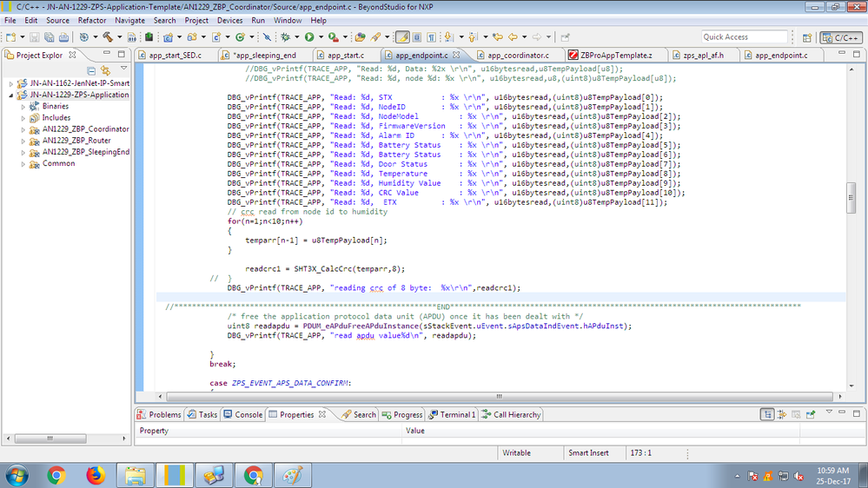868x488 pixels.
Task: Open Windows Start menu
Action: click(17, 475)
